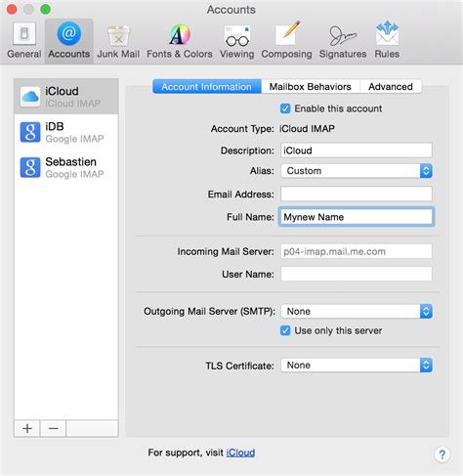Open Rules preferences pane

pyautogui.click(x=387, y=41)
